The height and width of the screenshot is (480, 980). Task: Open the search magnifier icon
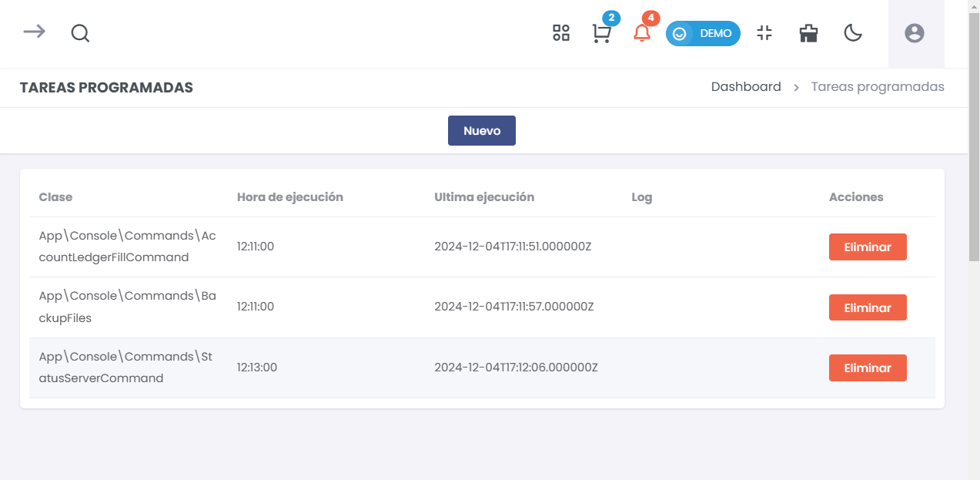80,33
